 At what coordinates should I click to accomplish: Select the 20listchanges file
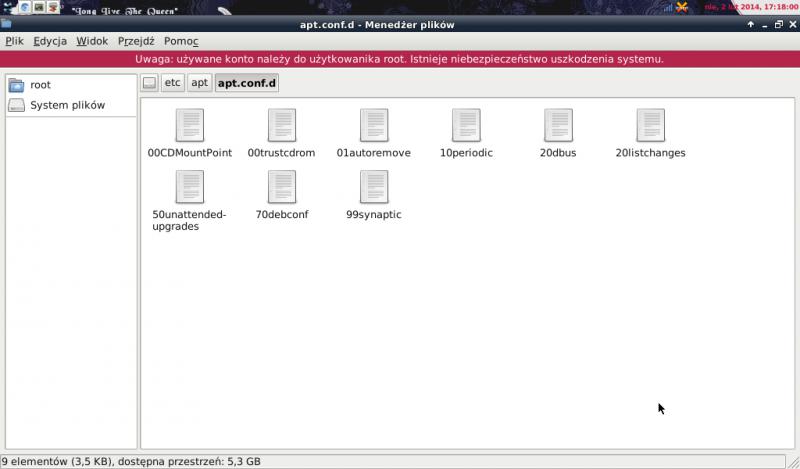point(650,125)
